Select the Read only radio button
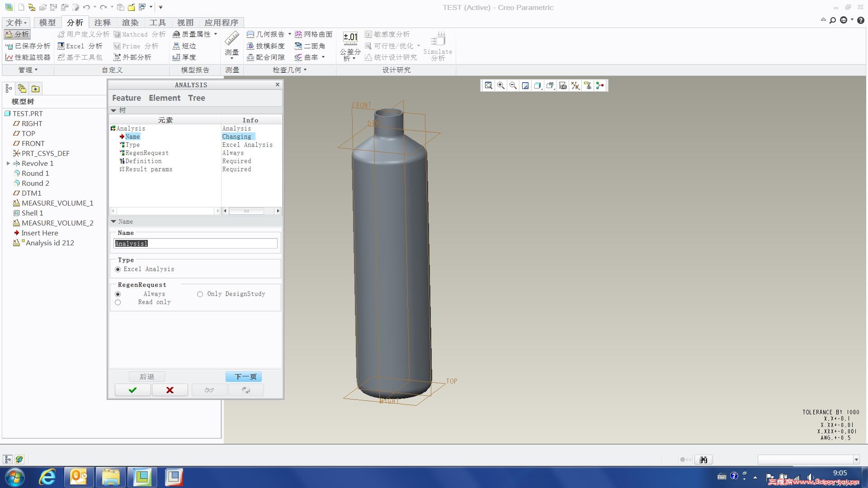Viewport: 868px width, 488px height. pyautogui.click(x=118, y=302)
